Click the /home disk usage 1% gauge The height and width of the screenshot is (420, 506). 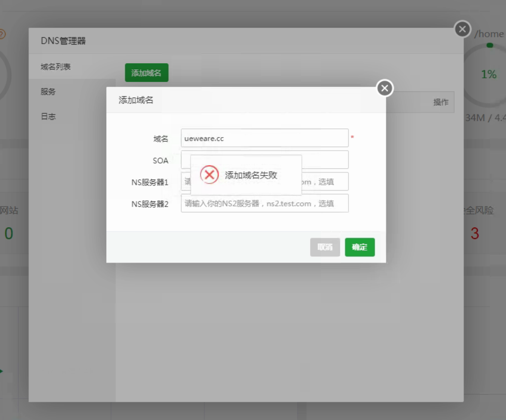(x=488, y=75)
